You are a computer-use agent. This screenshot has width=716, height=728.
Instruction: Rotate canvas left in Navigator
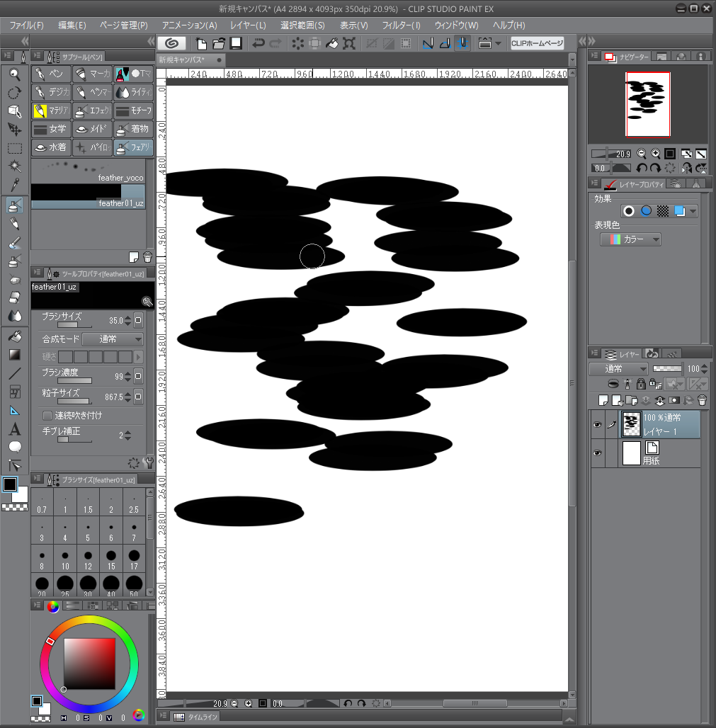pos(642,168)
